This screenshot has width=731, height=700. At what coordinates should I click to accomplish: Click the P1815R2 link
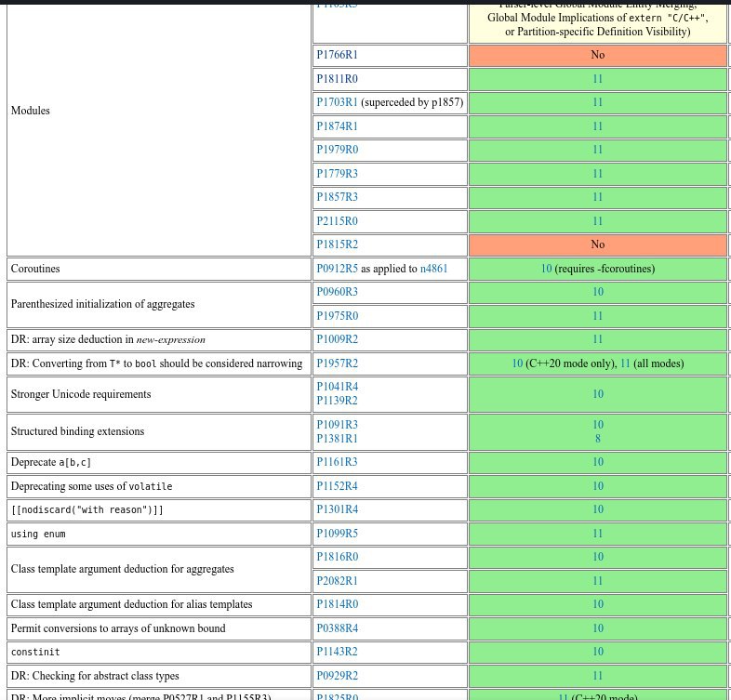(x=337, y=244)
